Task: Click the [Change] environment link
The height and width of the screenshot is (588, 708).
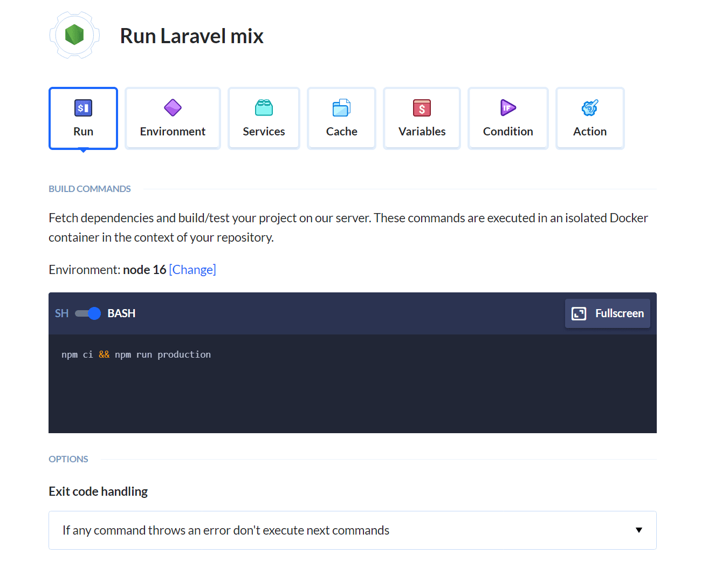Action: [193, 270]
